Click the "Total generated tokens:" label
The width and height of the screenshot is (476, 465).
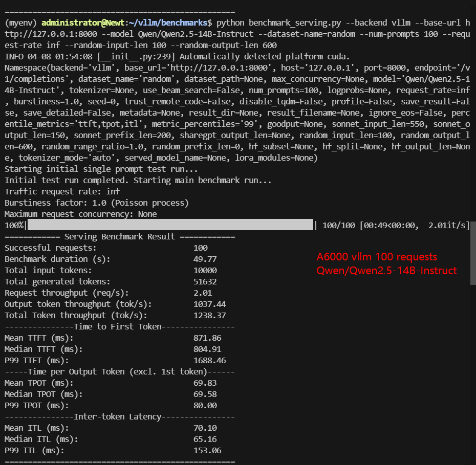tap(57, 282)
